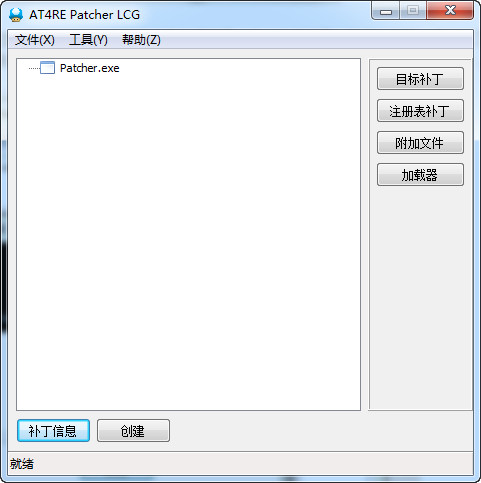This screenshot has width=481, height=483.
Task: Click the 就绪 status bar text
Action: click(22, 464)
